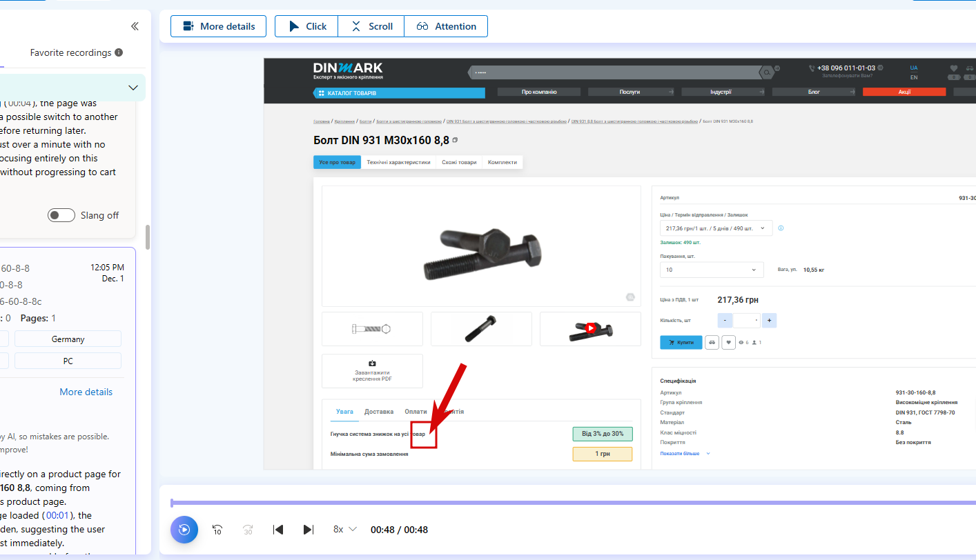Open the КАТАЛОГ ТОВАРІВ menu
This screenshot has height=560, width=976.
click(x=399, y=93)
